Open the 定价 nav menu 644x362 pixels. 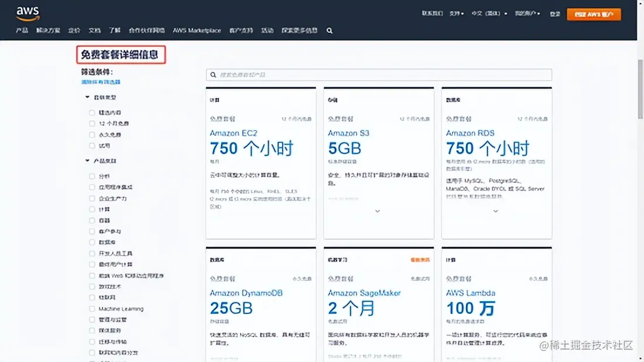[x=74, y=30]
